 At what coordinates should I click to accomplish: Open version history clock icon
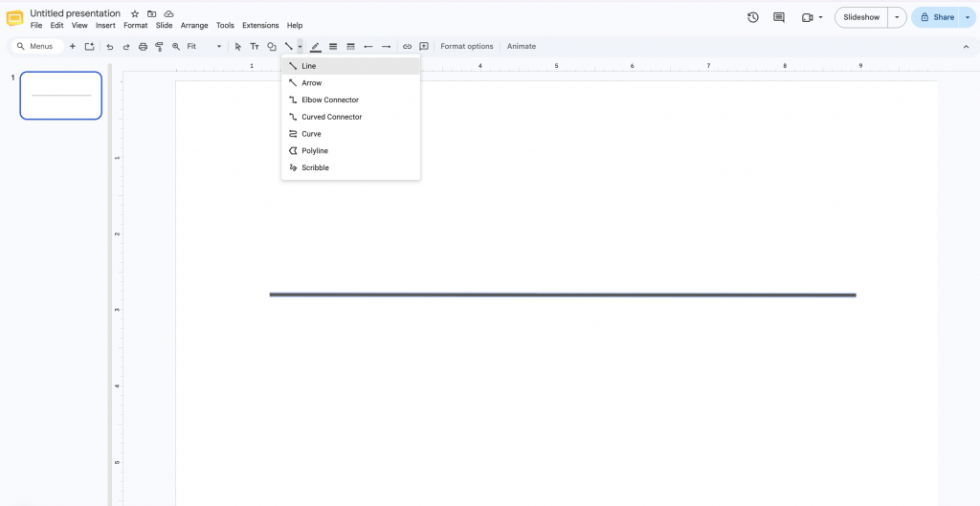[x=753, y=17]
